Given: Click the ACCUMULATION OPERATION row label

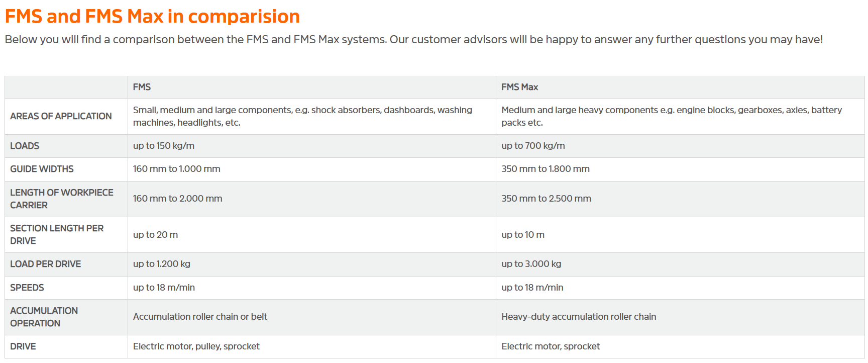Looking at the screenshot, I should click(44, 317).
